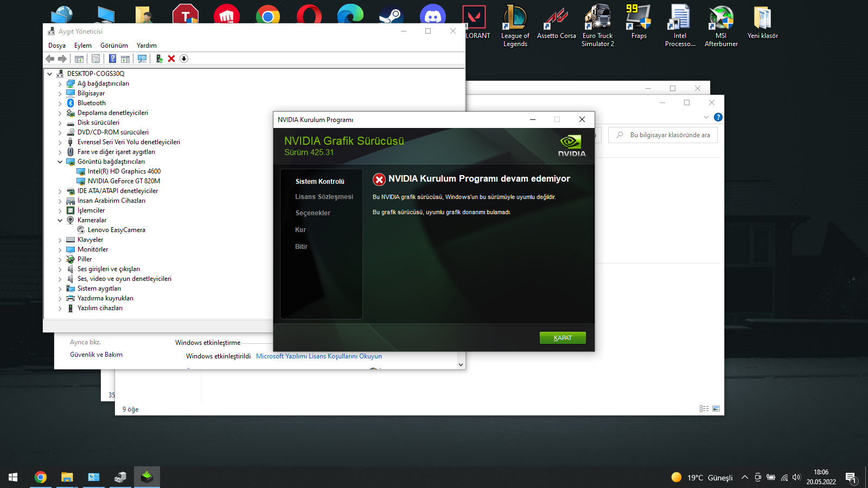Select the Opera desktop icon
The width and height of the screenshot is (868, 488).
pyautogui.click(x=309, y=14)
